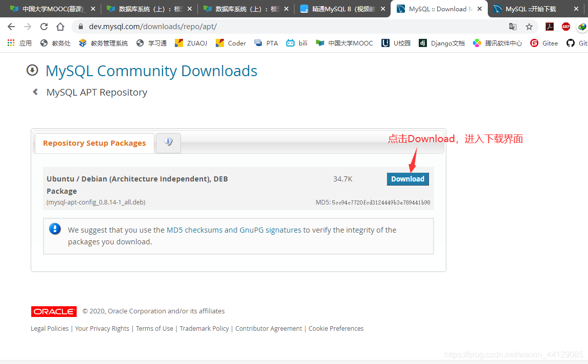Open the bili bookmark
Viewport: 588px width, 364px height.
pyautogui.click(x=297, y=43)
